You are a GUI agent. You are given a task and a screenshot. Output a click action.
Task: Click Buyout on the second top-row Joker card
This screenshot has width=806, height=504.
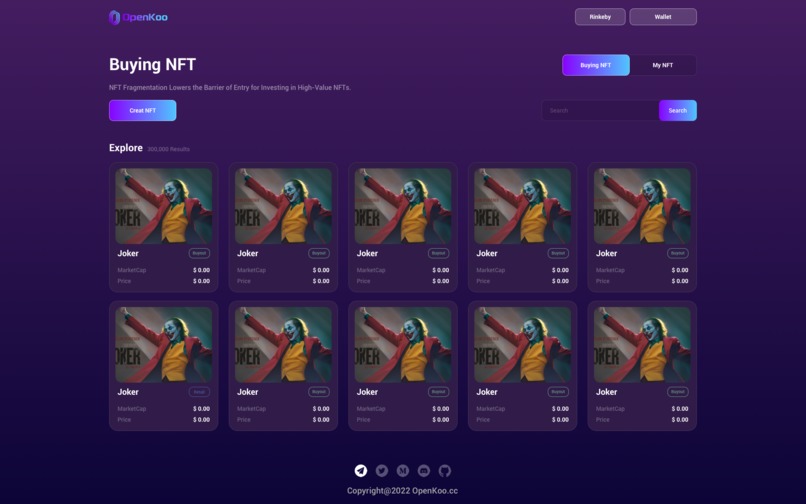pos(319,253)
